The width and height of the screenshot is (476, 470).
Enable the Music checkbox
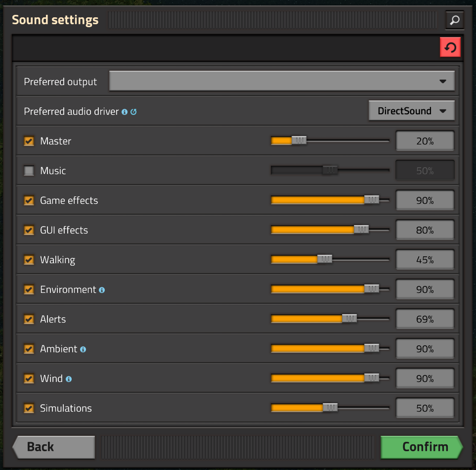[x=29, y=171]
